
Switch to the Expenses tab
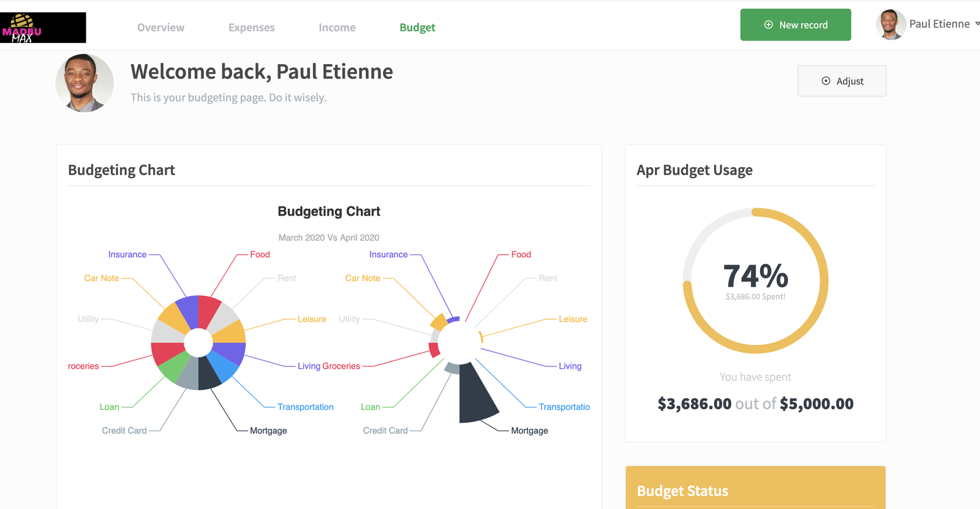click(252, 28)
